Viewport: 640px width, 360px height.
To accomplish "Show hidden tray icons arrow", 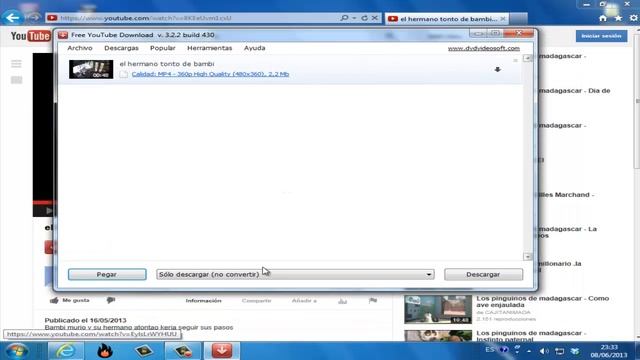I will click(529, 351).
